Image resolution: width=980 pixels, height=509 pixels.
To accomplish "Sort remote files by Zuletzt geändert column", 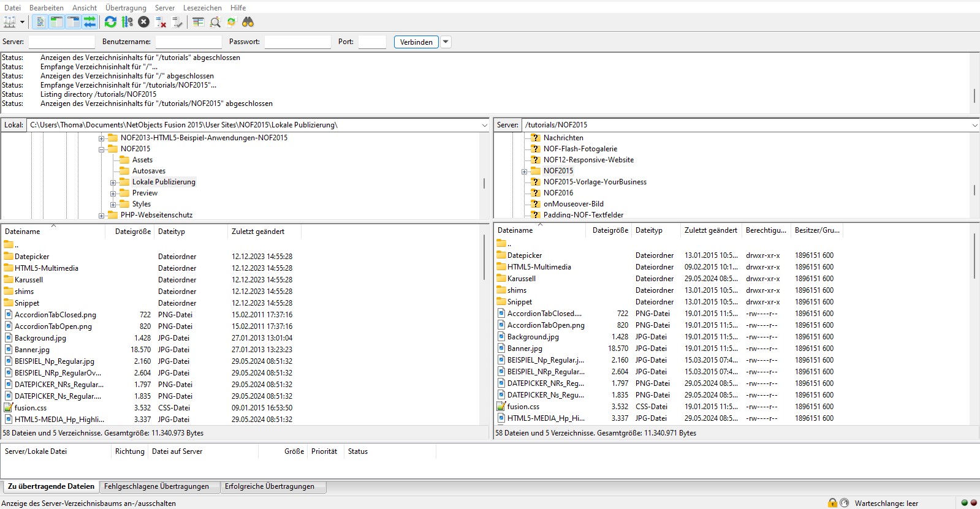I will point(710,230).
